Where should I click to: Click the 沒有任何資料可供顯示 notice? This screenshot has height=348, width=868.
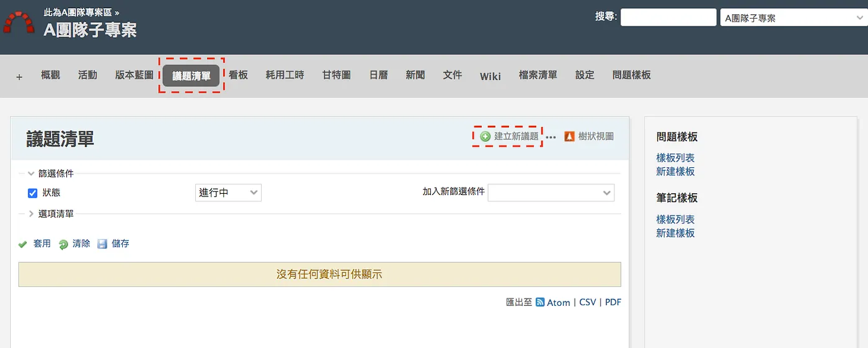[320, 274]
